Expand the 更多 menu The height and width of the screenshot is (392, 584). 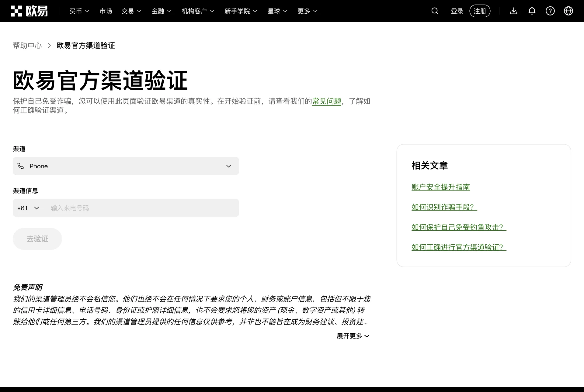(x=308, y=11)
